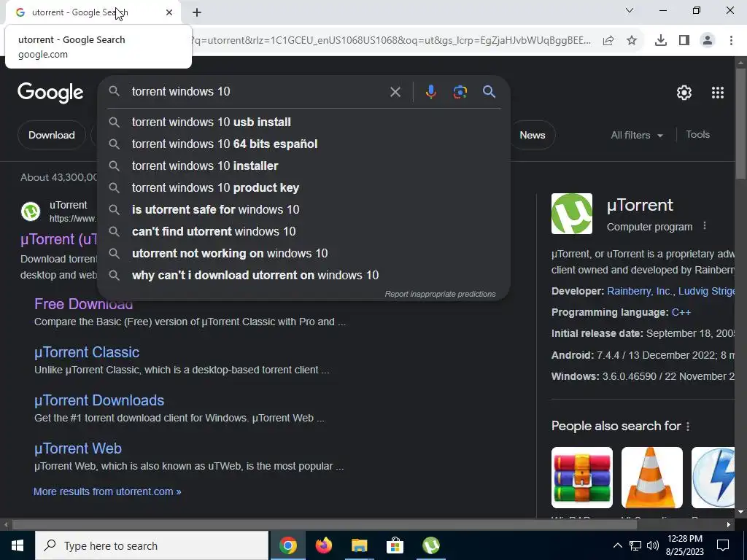Clear the search box with the X icon
The image size is (747, 560).
pos(395,92)
